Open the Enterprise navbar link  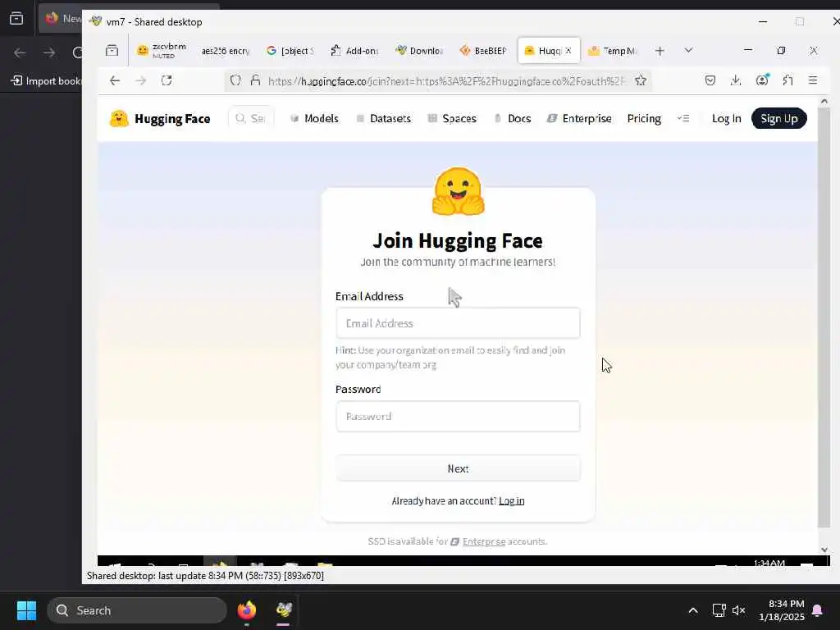click(579, 118)
